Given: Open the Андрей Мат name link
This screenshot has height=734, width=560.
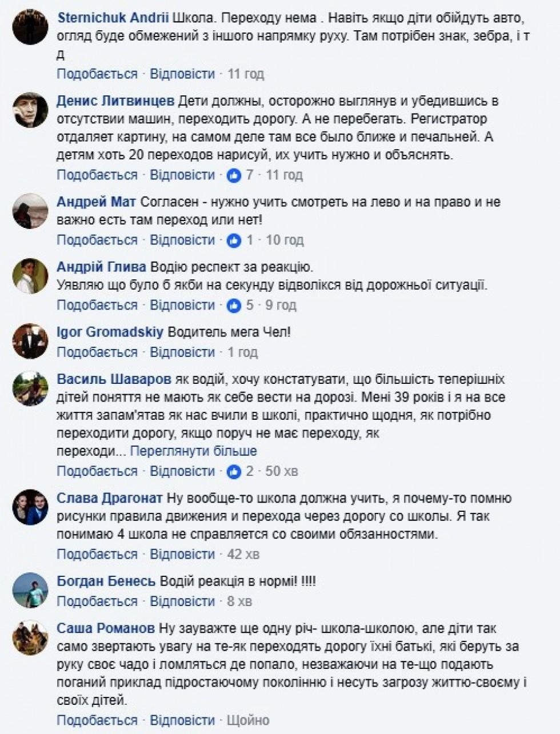Looking at the screenshot, I should (x=97, y=202).
